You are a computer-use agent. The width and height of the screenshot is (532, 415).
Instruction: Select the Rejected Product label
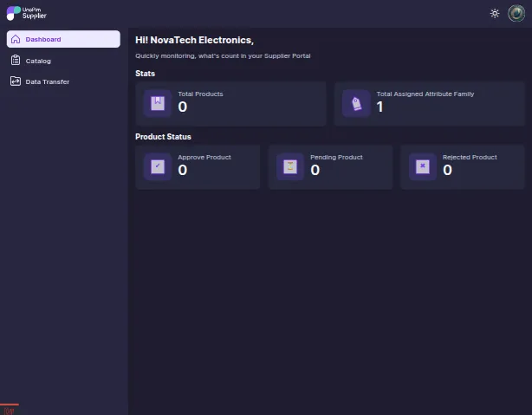[x=470, y=158]
